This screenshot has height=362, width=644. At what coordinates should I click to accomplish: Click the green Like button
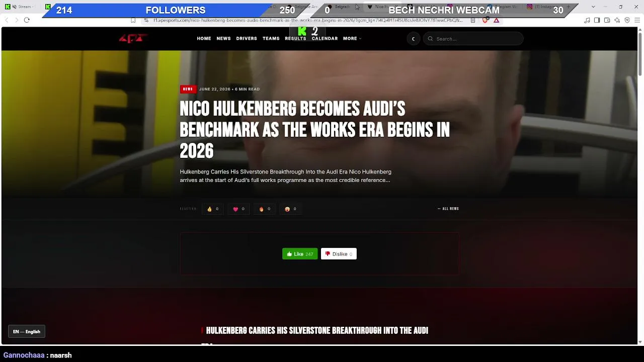pos(300,254)
